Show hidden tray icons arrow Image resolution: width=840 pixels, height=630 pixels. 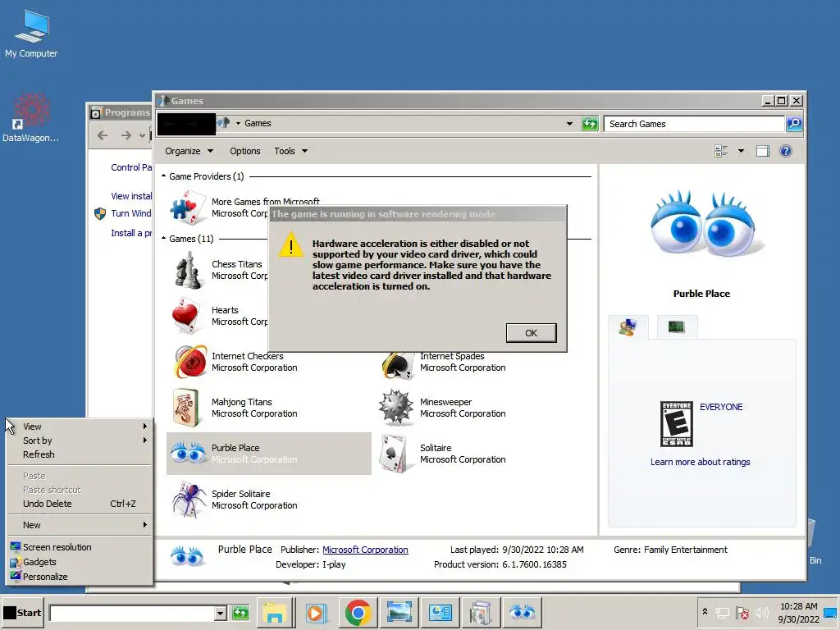pyautogui.click(x=705, y=612)
